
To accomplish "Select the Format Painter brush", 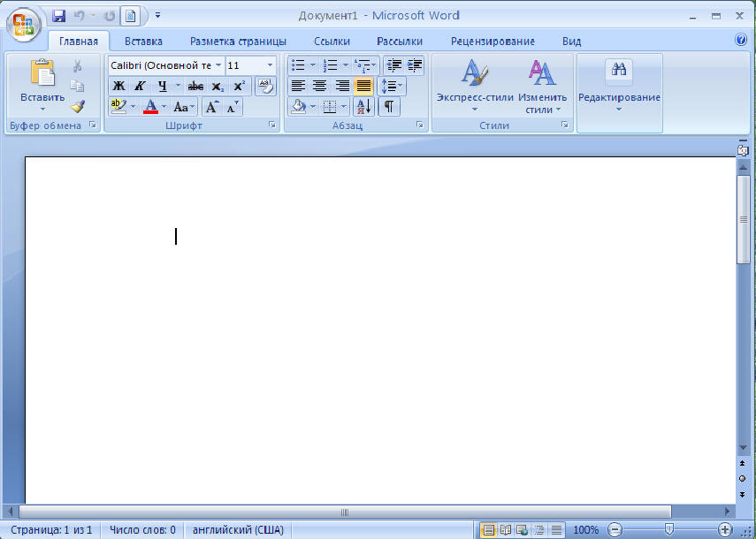I will [x=78, y=106].
